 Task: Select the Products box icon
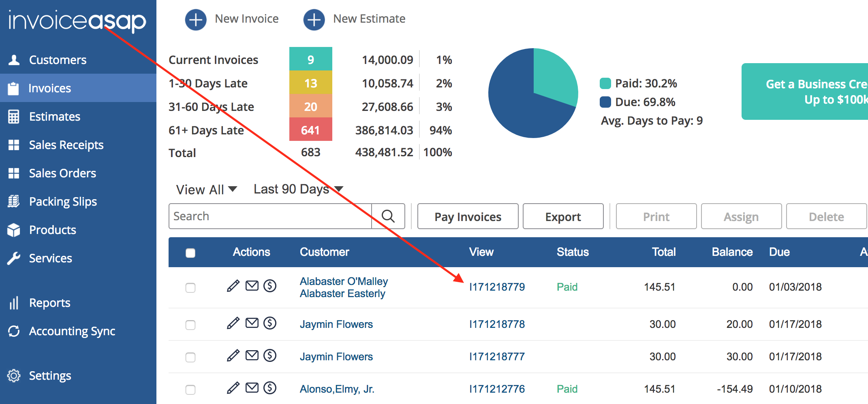tap(14, 230)
